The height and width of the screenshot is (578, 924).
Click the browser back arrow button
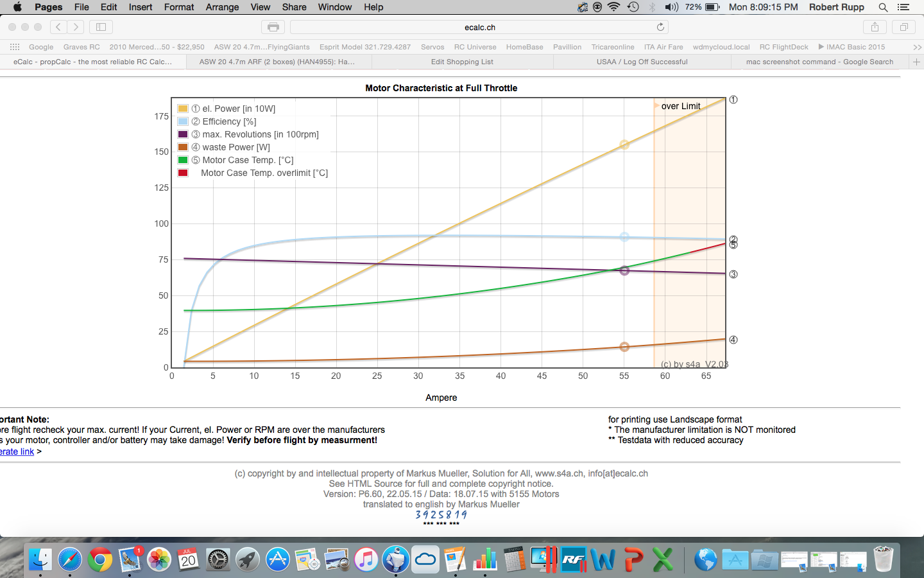(58, 27)
